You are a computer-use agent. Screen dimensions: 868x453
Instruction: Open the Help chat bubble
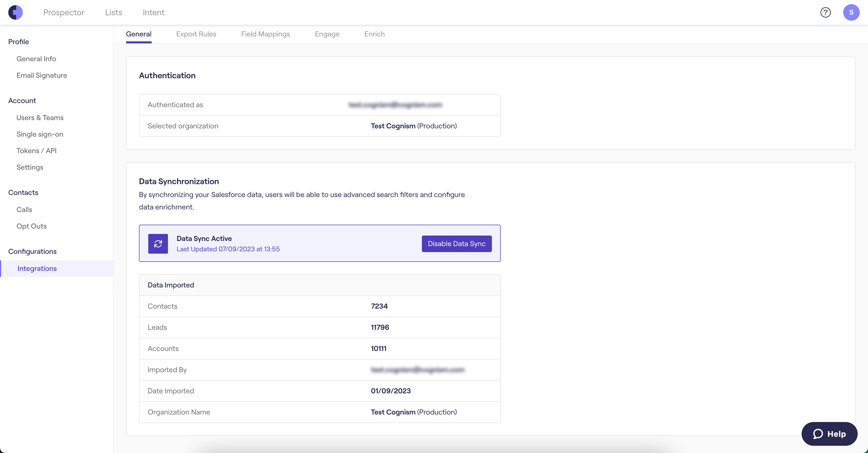click(829, 434)
